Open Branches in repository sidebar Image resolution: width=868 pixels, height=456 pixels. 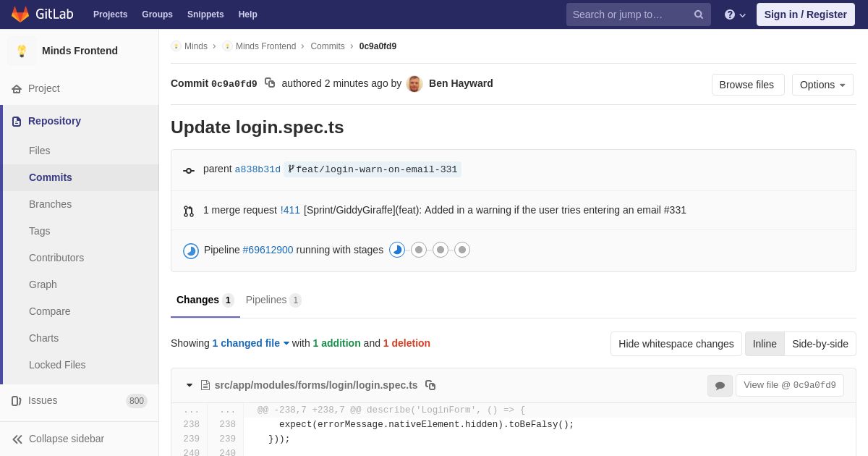tap(50, 204)
